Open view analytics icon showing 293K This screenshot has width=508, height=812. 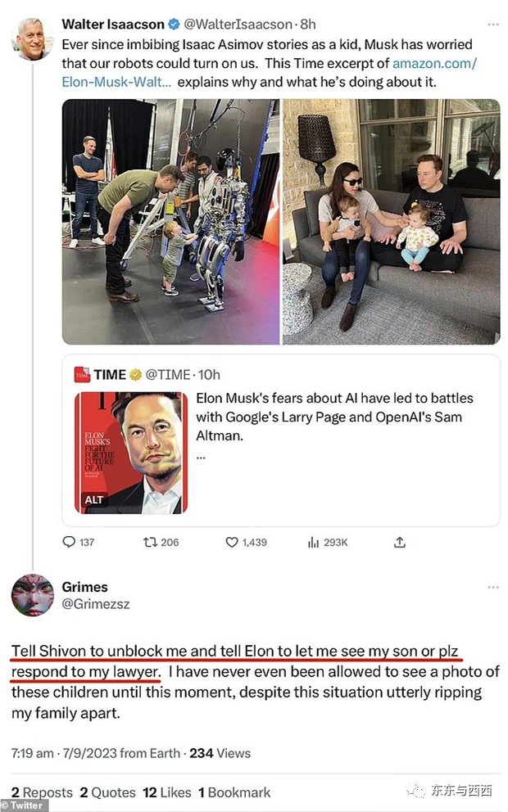tap(313, 542)
